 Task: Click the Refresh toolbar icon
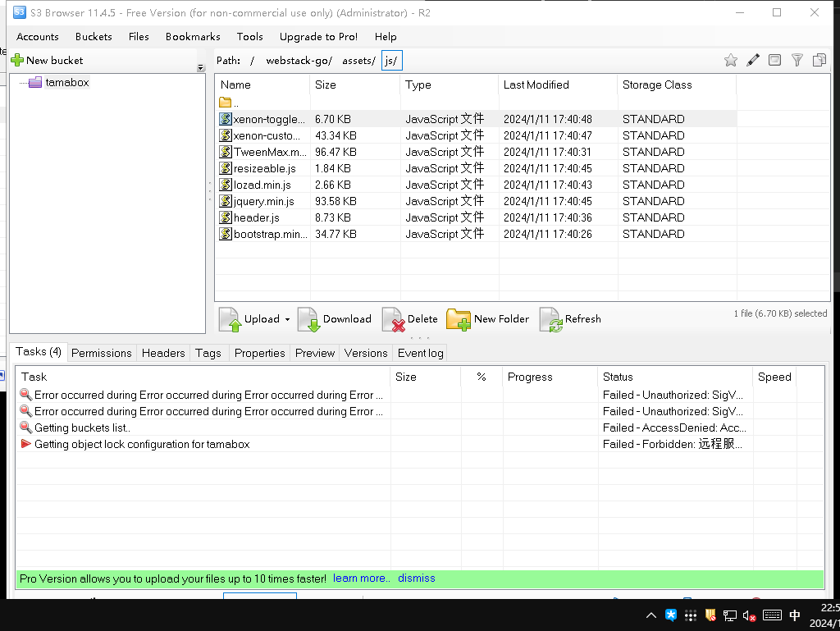pyautogui.click(x=550, y=320)
